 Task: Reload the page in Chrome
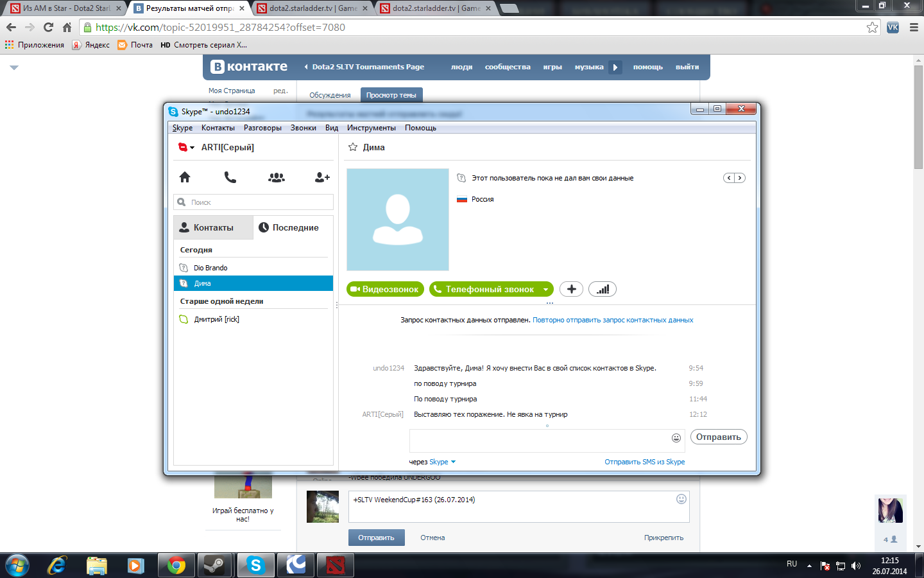tap(48, 28)
